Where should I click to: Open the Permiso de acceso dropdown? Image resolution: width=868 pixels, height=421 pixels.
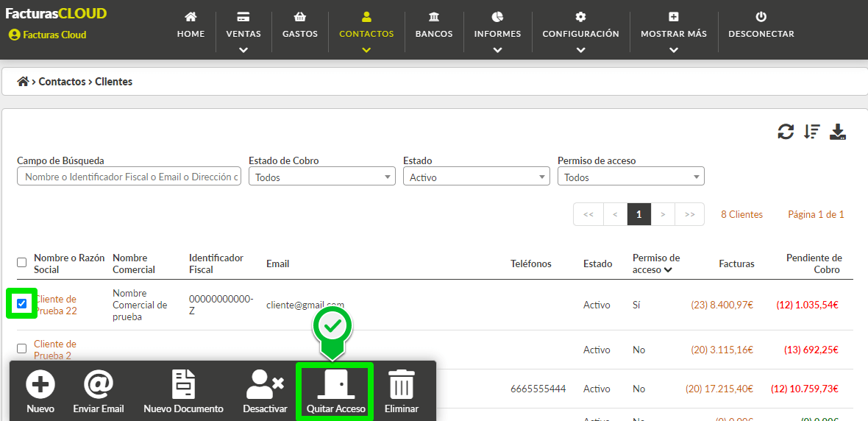point(631,177)
